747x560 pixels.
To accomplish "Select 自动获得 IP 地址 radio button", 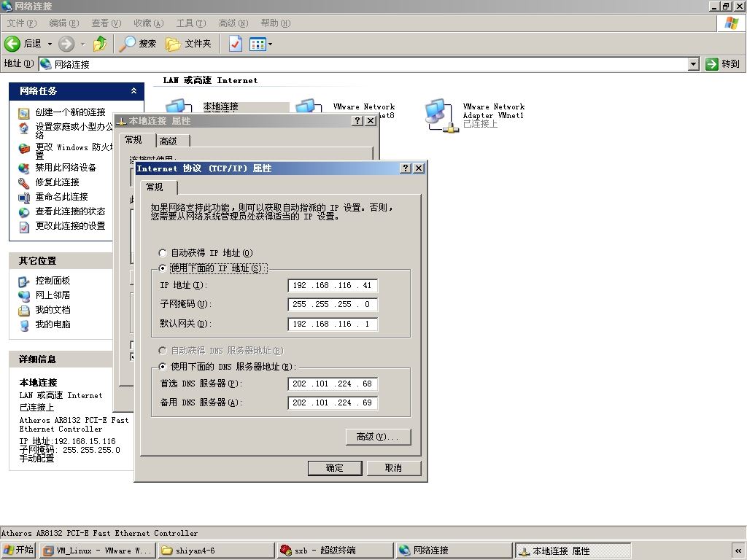I will 163,253.
